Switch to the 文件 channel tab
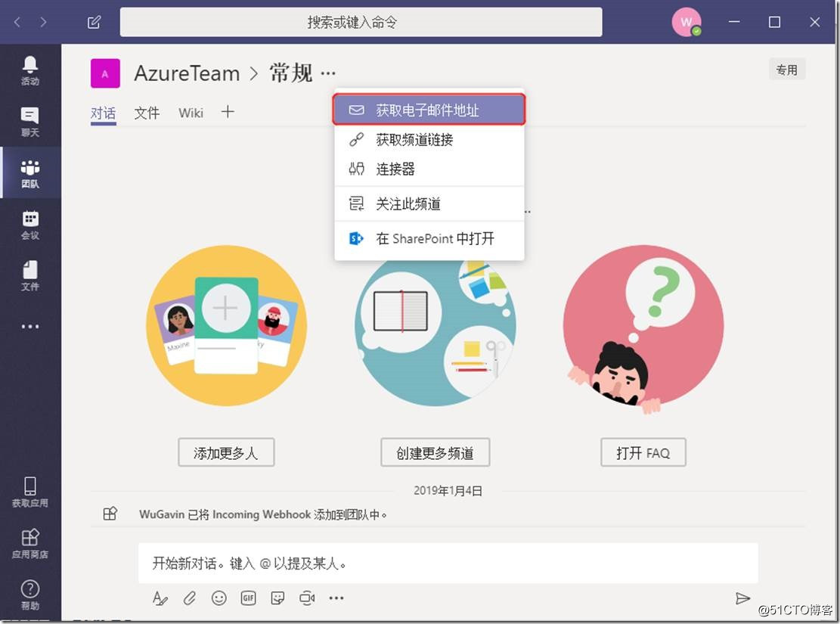 [x=147, y=113]
